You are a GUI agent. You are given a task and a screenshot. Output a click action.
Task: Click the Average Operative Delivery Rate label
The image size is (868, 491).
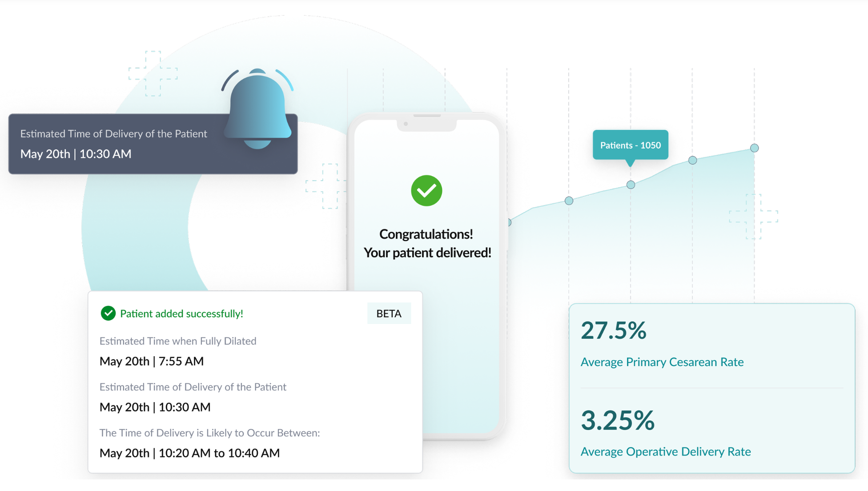click(x=666, y=451)
